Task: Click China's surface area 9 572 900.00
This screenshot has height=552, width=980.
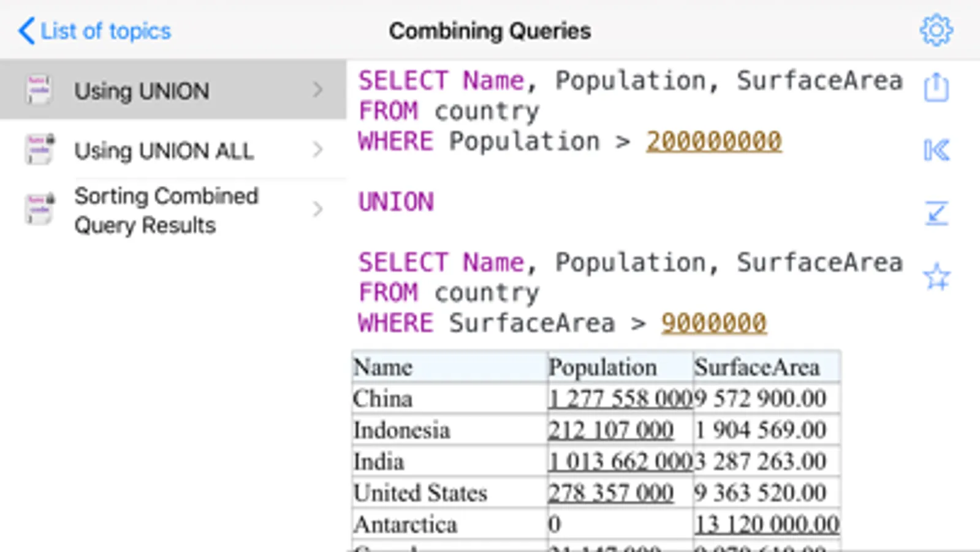Action: 761,399
